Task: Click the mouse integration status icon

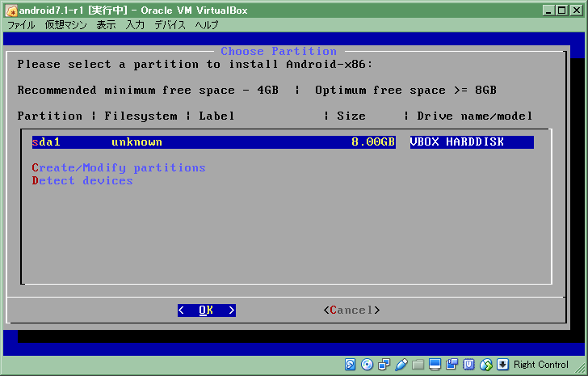Action: point(486,365)
